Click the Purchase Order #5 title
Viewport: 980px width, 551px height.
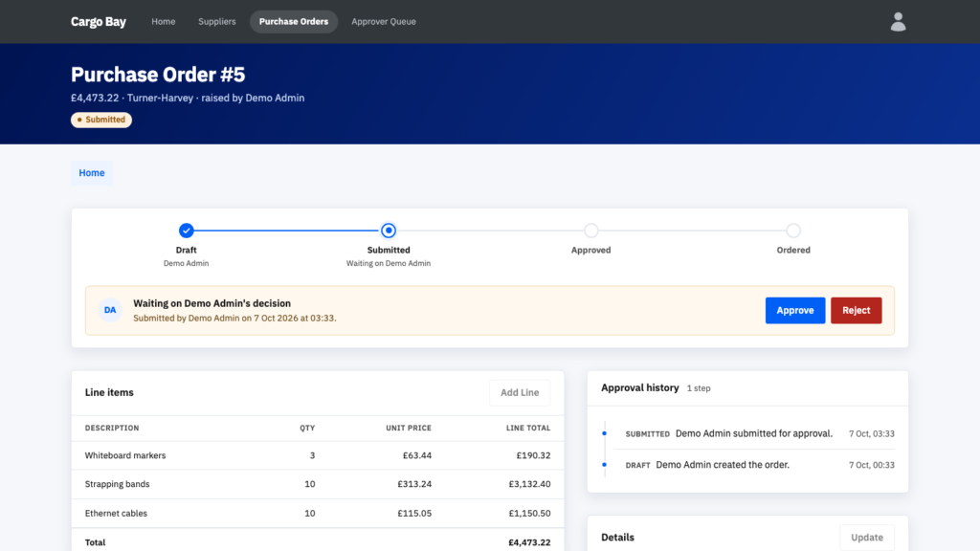tap(158, 75)
